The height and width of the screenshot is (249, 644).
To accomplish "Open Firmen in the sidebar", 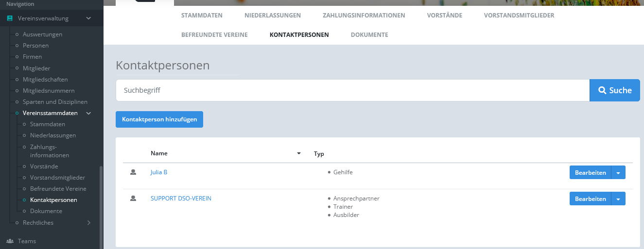I will tap(32, 57).
